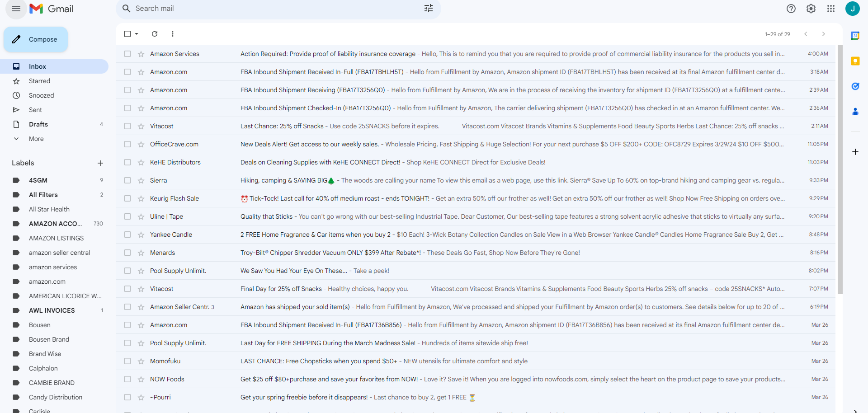This screenshot has height=413, width=868.
Task: Create a new label
Action: (x=100, y=163)
